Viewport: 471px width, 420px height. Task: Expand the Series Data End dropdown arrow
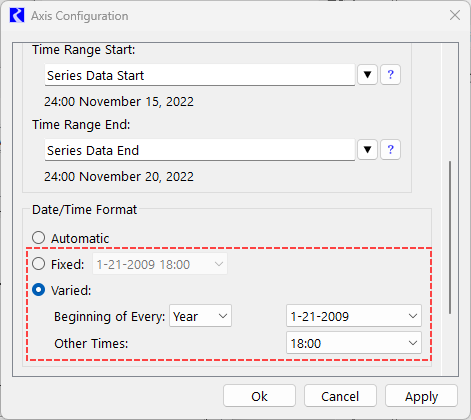367,150
